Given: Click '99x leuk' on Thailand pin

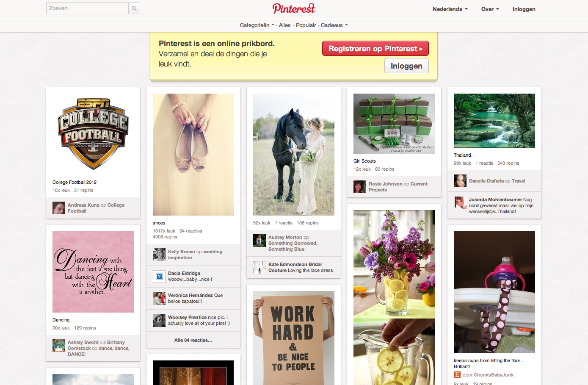Looking at the screenshot, I should point(462,163).
